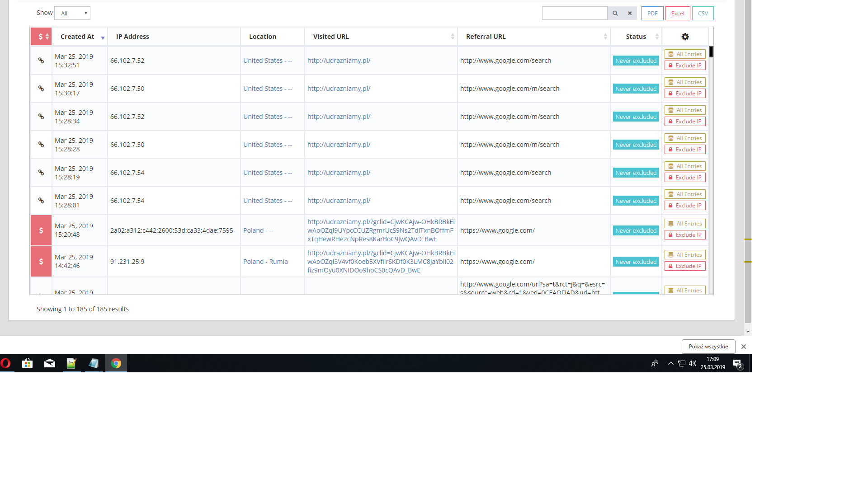The width and height of the screenshot is (868, 488).
Task: Open the Show entries dropdown
Action: click(x=72, y=13)
